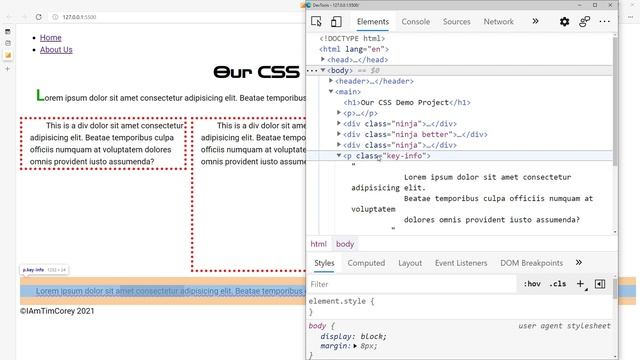The width and height of the screenshot is (640, 360).
Task: Click the About Us link
Action: pos(56,50)
